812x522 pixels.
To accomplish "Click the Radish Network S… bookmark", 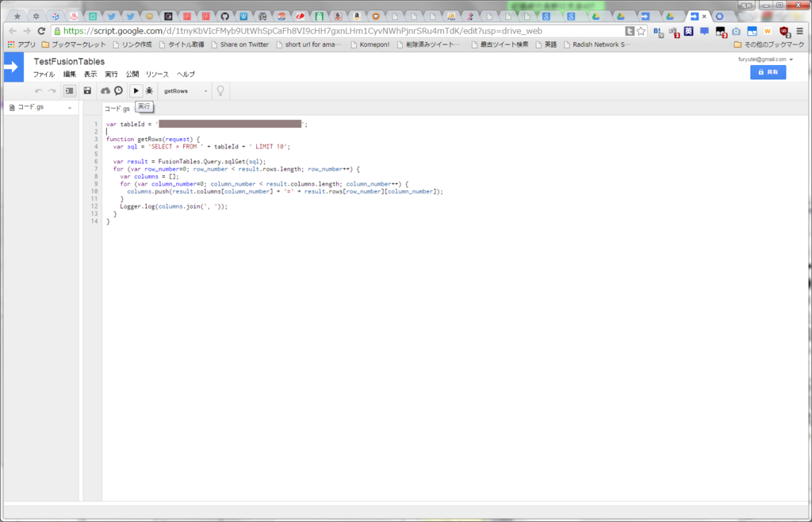I will pyautogui.click(x=597, y=44).
